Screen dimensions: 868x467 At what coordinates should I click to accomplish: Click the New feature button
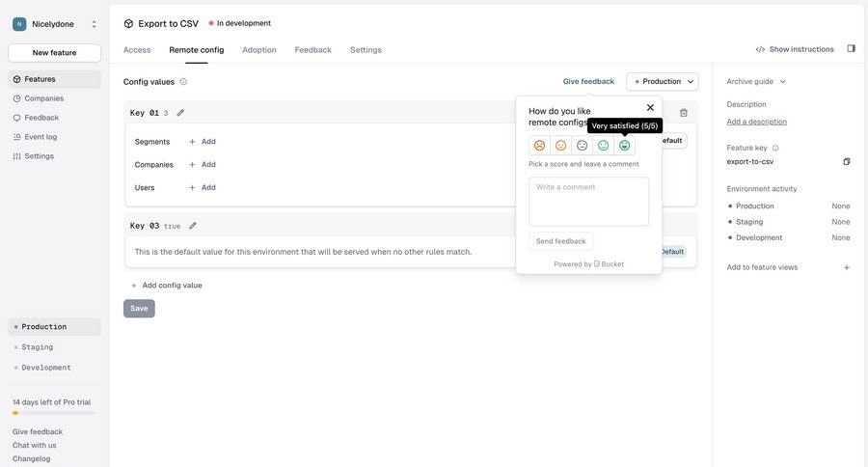(54, 53)
